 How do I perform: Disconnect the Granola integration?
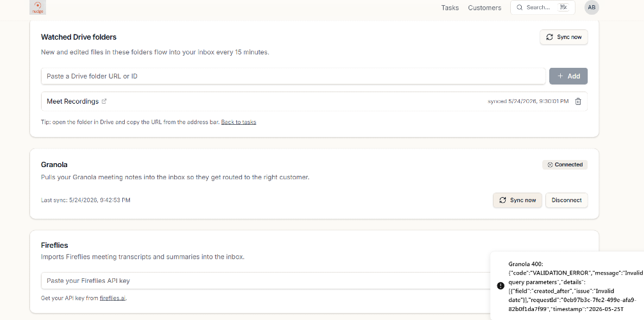[x=567, y=200]
